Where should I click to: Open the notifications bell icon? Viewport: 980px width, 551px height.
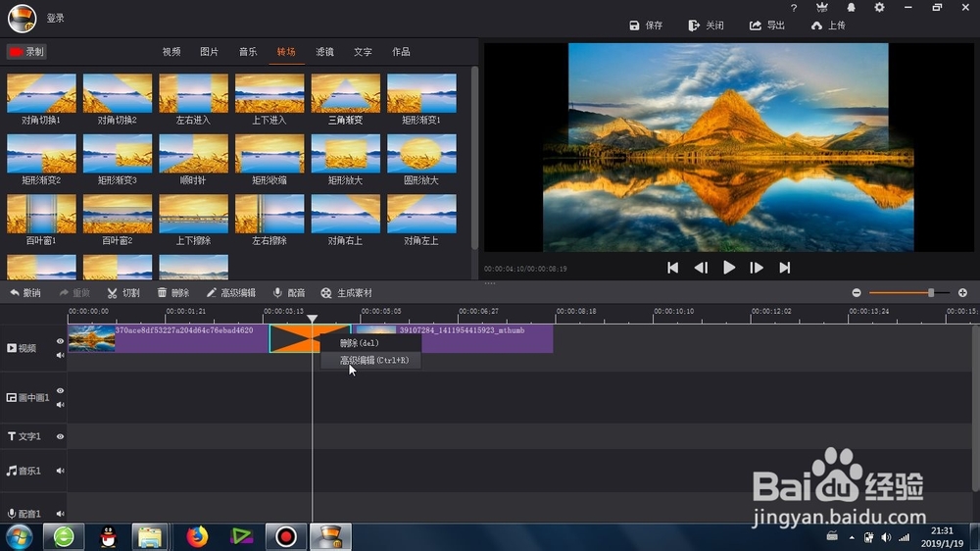pos(851,8)
